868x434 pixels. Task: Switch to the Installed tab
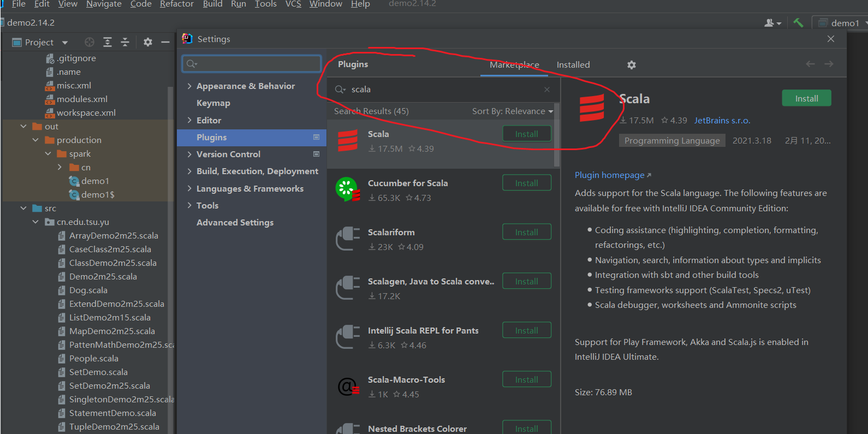(x=573, y=64)
